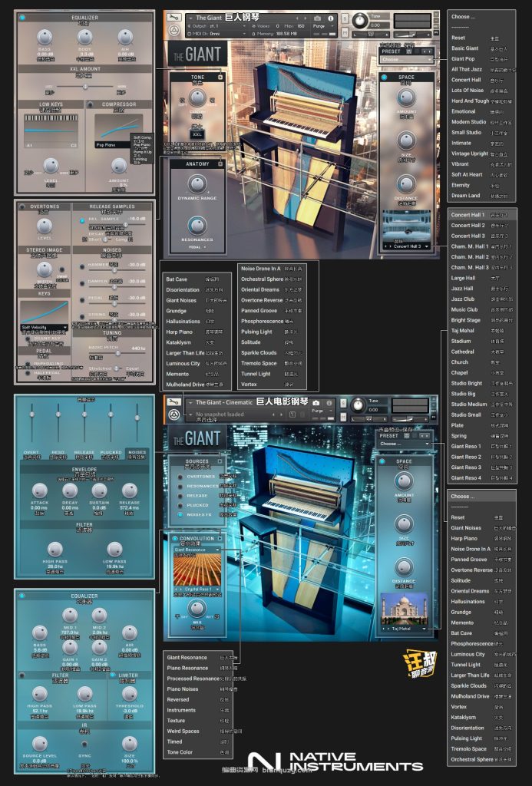Screen dimensions: 532x786
Task: Click save preset icon beside PRESET in The Giant
Action: 409,51
